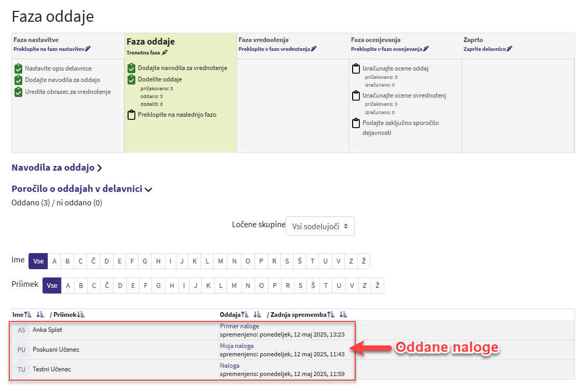Click the pencil icon next to Preklopite na fazo nastavitev
The image size is (588, 390).
click(88, 49)
